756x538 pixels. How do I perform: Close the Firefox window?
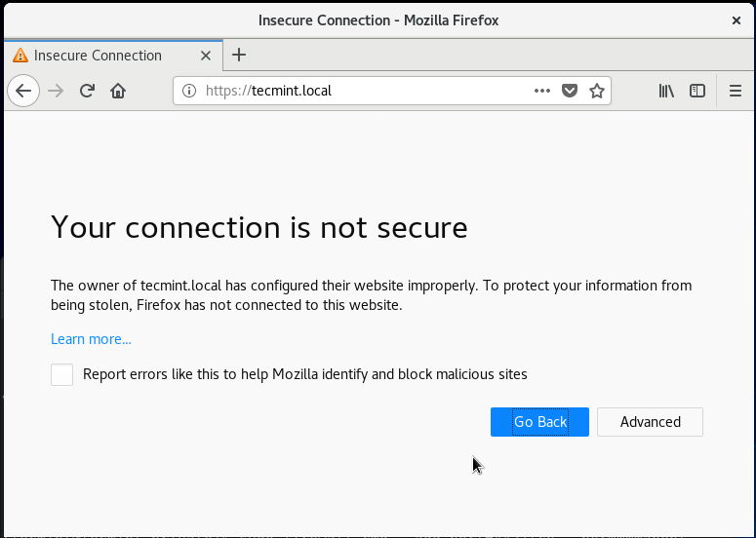point(736,19)
